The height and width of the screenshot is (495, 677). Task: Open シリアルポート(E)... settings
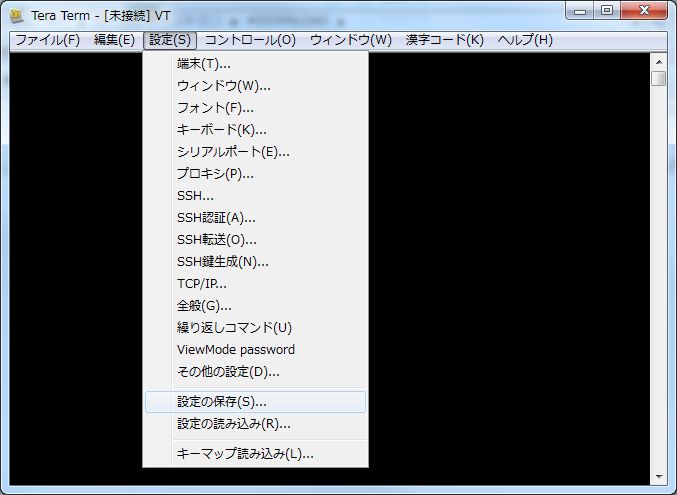(x=233, y=152)
